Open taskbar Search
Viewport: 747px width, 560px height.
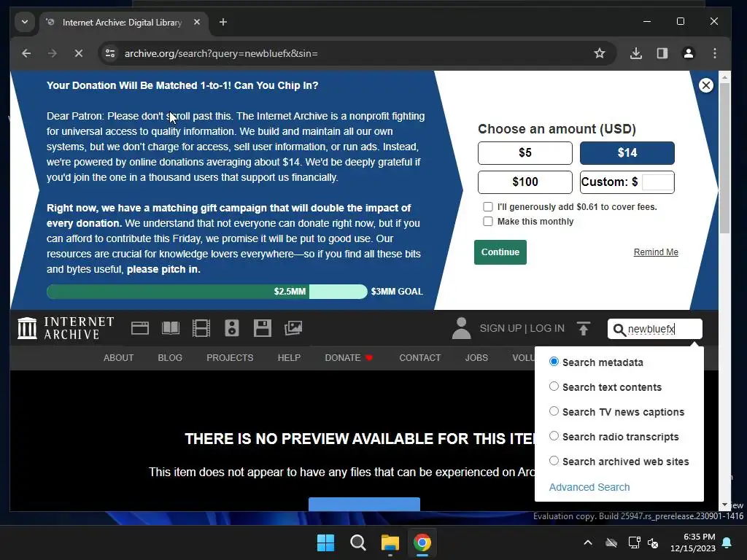click(357, 542)
